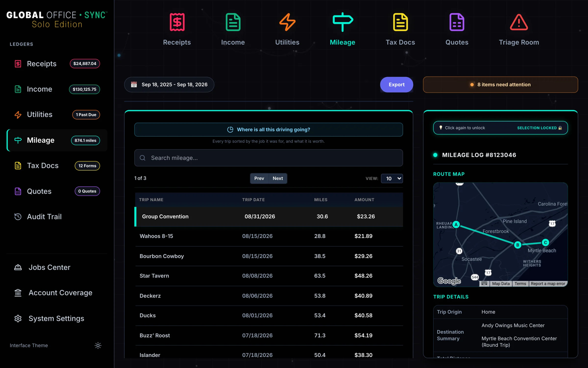Click the Terms link on the map
The height and width of the screenshot is (368, 588).
pos(520,284)
